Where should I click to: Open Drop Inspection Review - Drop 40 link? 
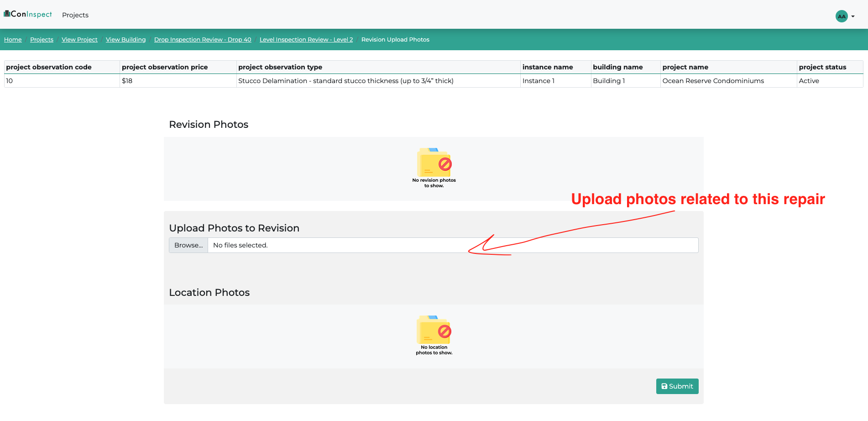click(x=203, y=40)
